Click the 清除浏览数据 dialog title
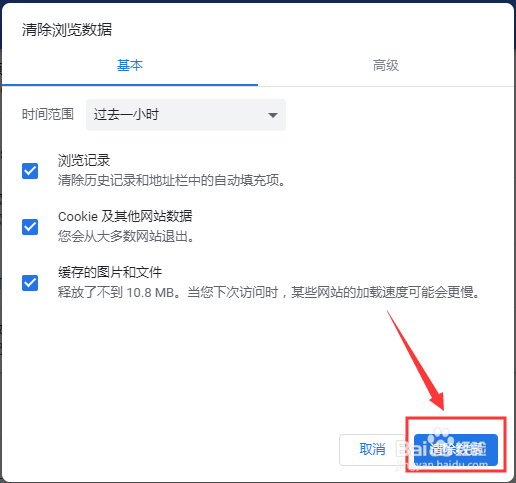516x483 pixels. pyautogui.click(x=67, y=30)
